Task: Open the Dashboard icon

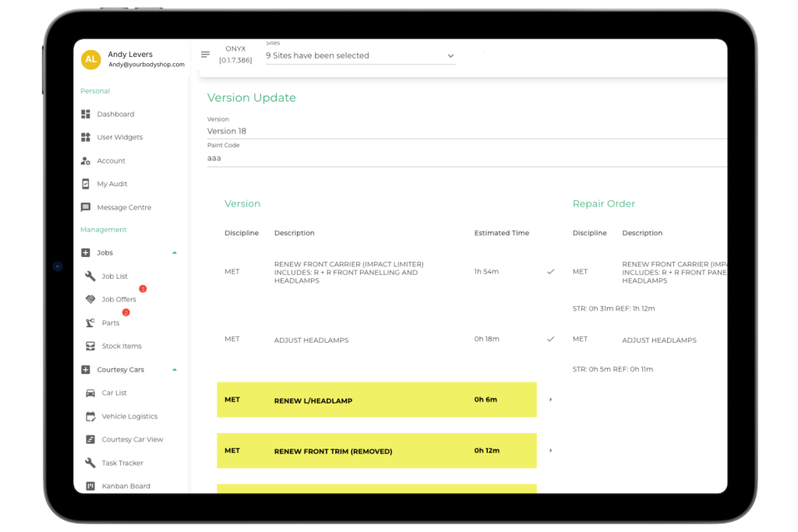Action: coord(86,114)
